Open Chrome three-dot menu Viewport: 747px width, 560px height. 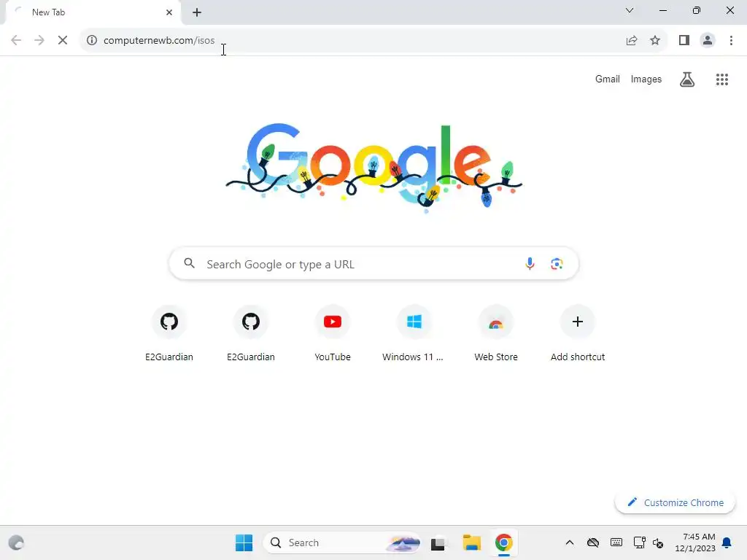(731, 41)
